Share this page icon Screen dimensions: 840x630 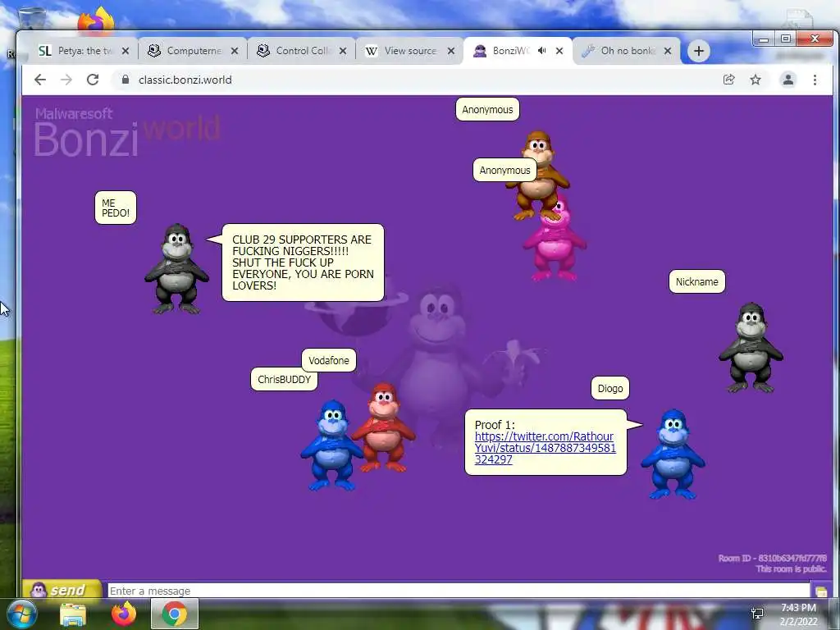[728, 80]
